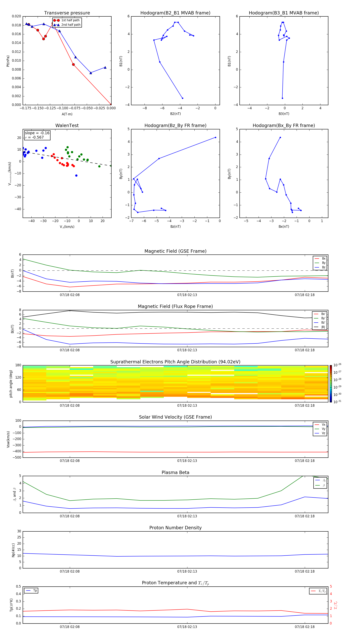The image size is (351, 644).
Task: Click the blue proton density line
Action: tap(175, 555)
